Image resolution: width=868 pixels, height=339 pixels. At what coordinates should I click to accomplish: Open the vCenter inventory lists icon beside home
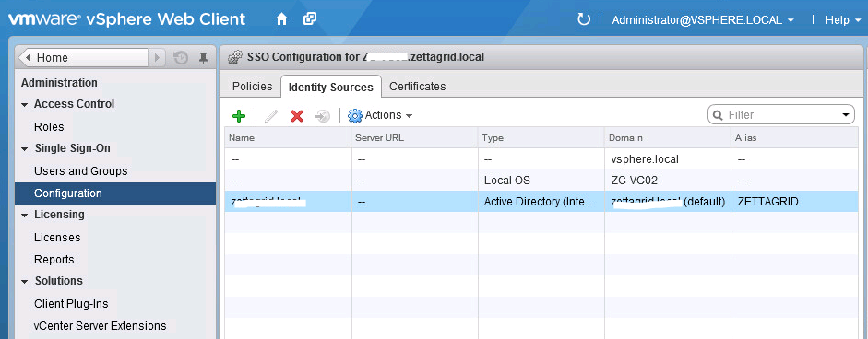tap(310, 19)
